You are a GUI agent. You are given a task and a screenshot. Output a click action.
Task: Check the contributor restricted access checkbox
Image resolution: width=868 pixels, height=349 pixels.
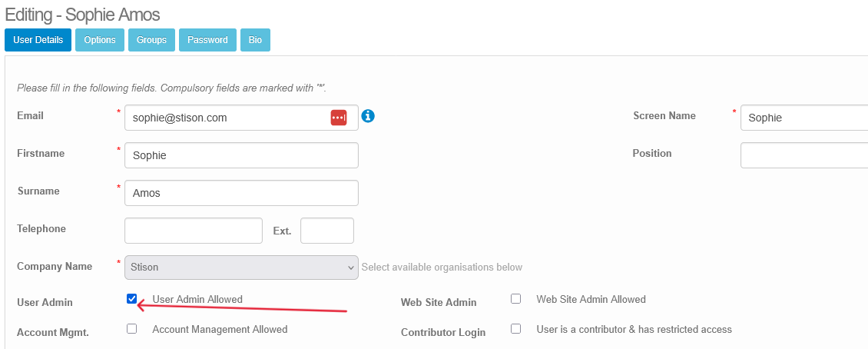pyautogui.click(x=516, y=329)
